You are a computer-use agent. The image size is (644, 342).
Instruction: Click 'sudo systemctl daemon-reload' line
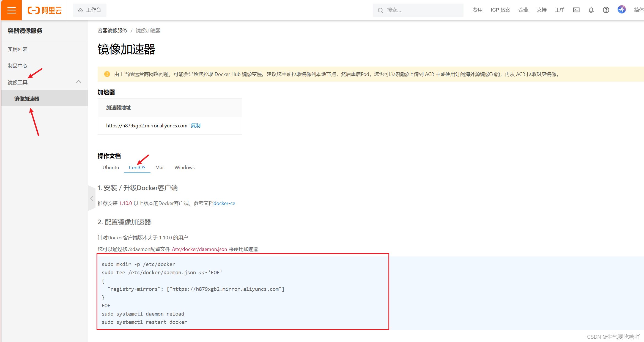point(143,314)
